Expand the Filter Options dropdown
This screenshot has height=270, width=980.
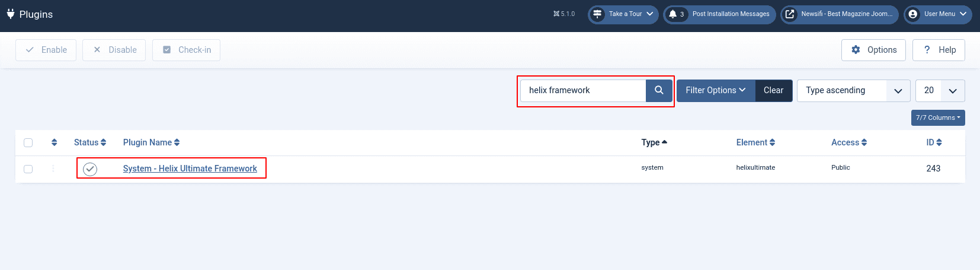tap(715, 90)
